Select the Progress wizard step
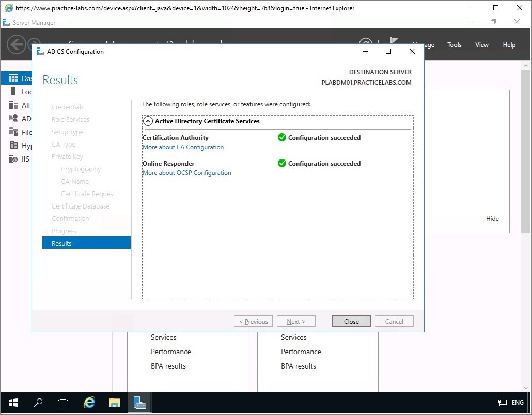 click(x=64, y=231)
